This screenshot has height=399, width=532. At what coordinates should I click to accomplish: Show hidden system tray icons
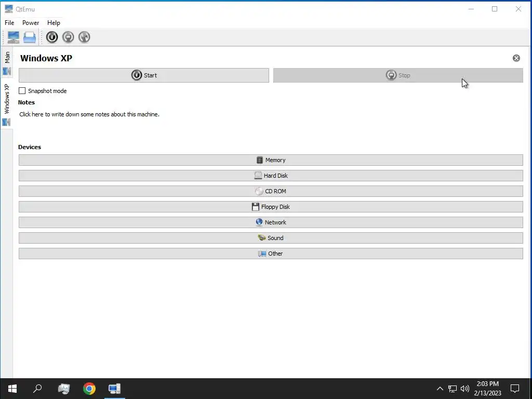(440, 389)
